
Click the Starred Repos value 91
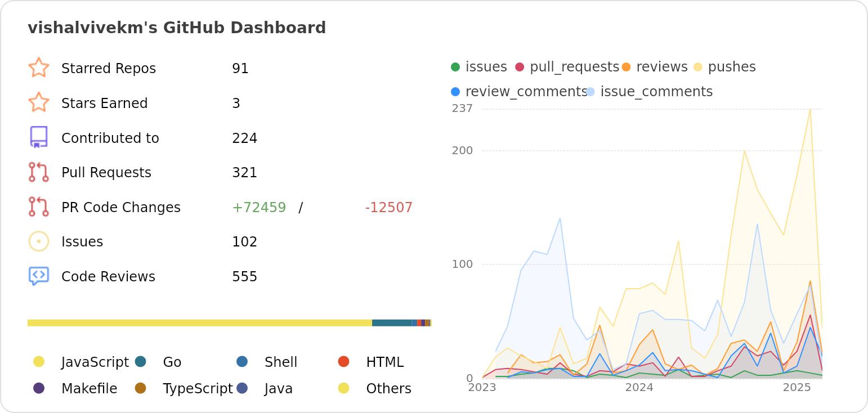[x=240, y=69]
